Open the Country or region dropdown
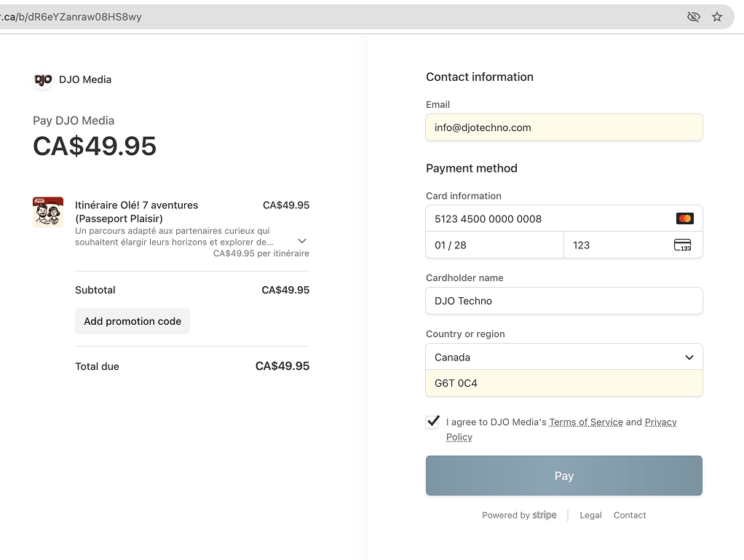 pyautogui.click(x=564, y=358)
